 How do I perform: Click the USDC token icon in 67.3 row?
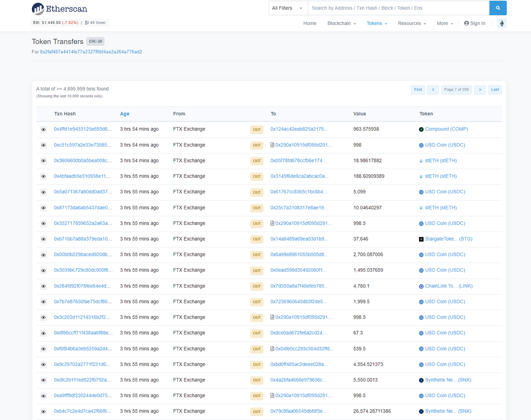coord(421,333)
